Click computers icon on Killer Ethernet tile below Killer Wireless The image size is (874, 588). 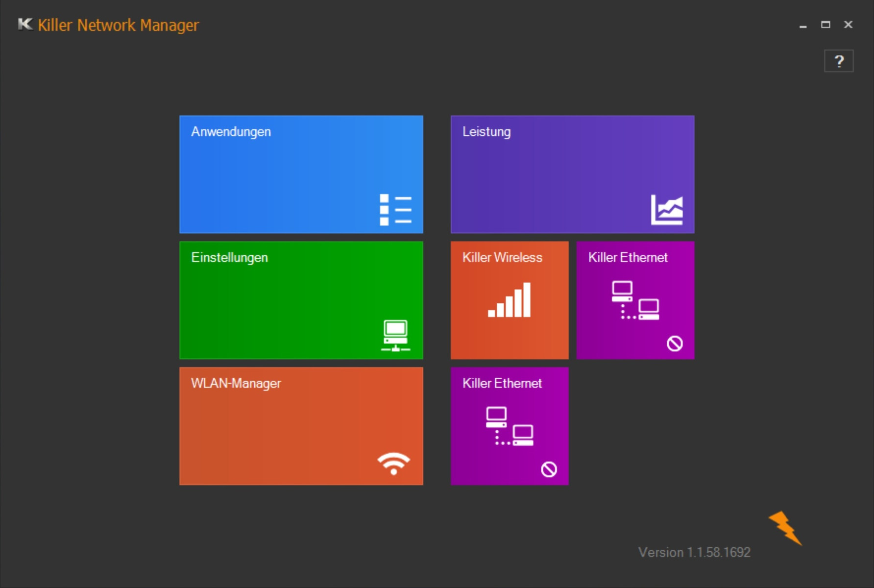point(510,426)
